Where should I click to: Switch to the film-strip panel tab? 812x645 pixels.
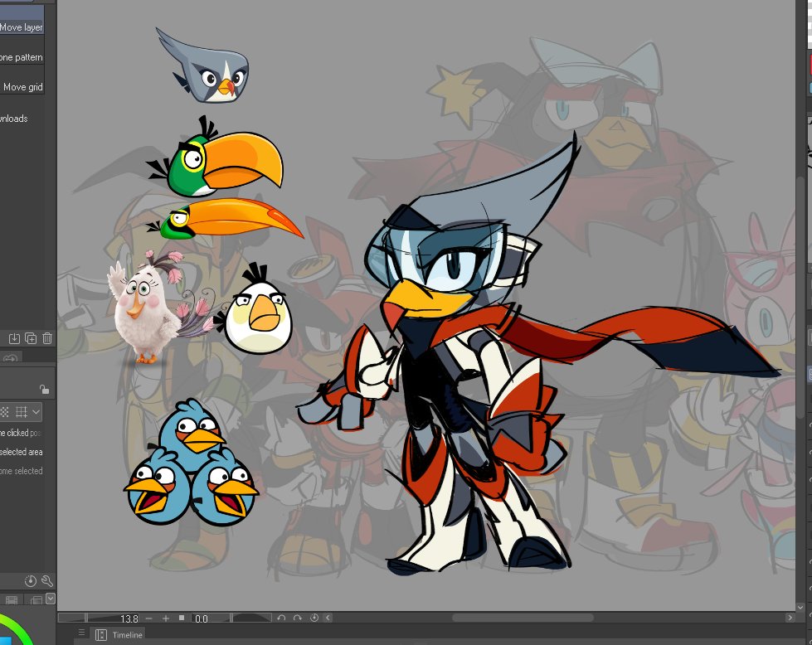coord(12,600)
